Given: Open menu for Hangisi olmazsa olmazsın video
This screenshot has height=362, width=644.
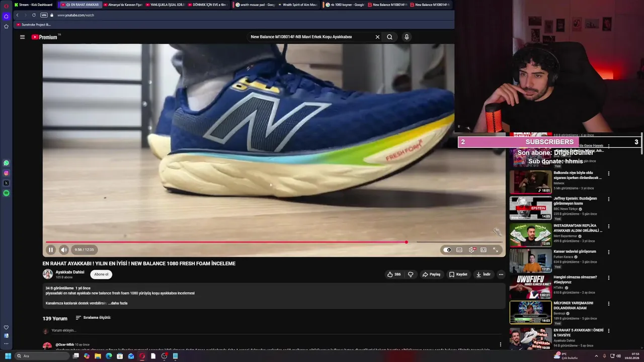Looking at the screenshot, I should coord(608,278).
